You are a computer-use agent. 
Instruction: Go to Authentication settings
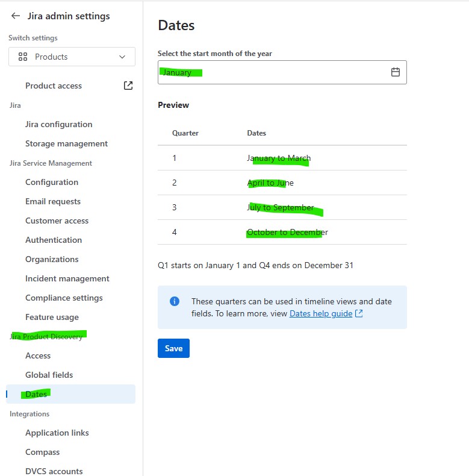54,240
